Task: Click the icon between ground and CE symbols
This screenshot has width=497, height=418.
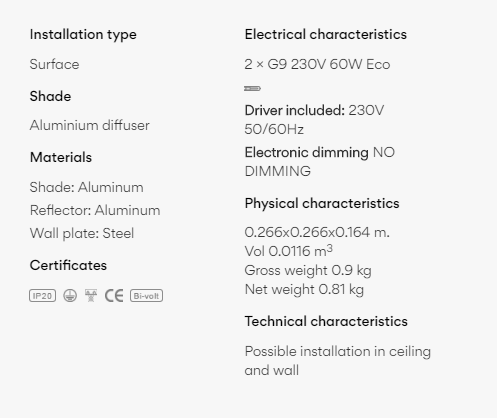Action: 91,296
